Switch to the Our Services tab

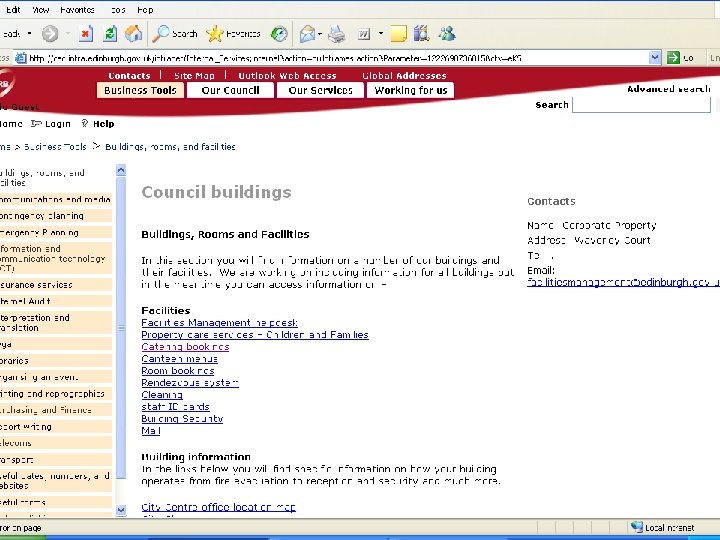(x=321, y=90)
